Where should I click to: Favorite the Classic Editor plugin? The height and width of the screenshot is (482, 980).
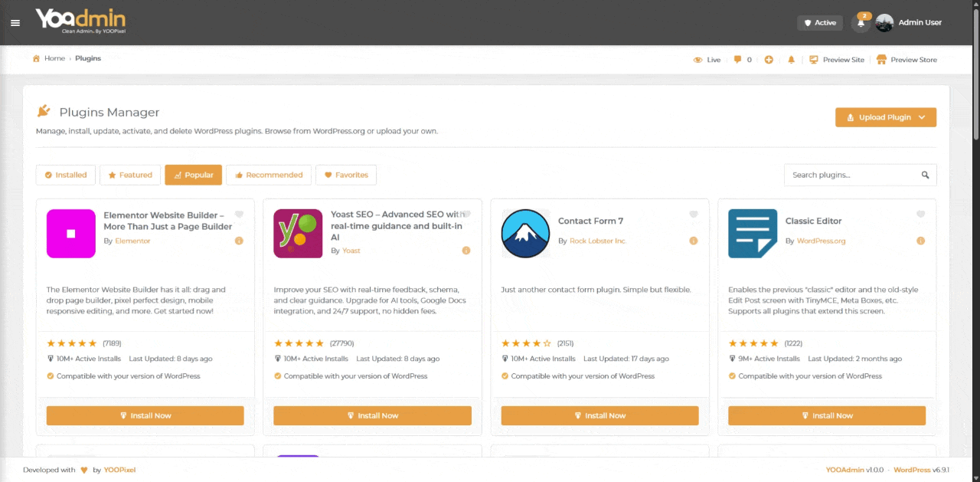click(921, 215)
